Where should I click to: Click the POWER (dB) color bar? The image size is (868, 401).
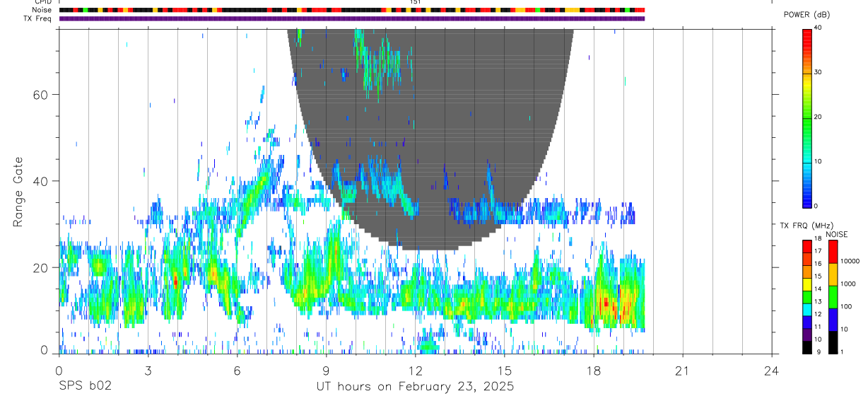[x=807, y=118]
